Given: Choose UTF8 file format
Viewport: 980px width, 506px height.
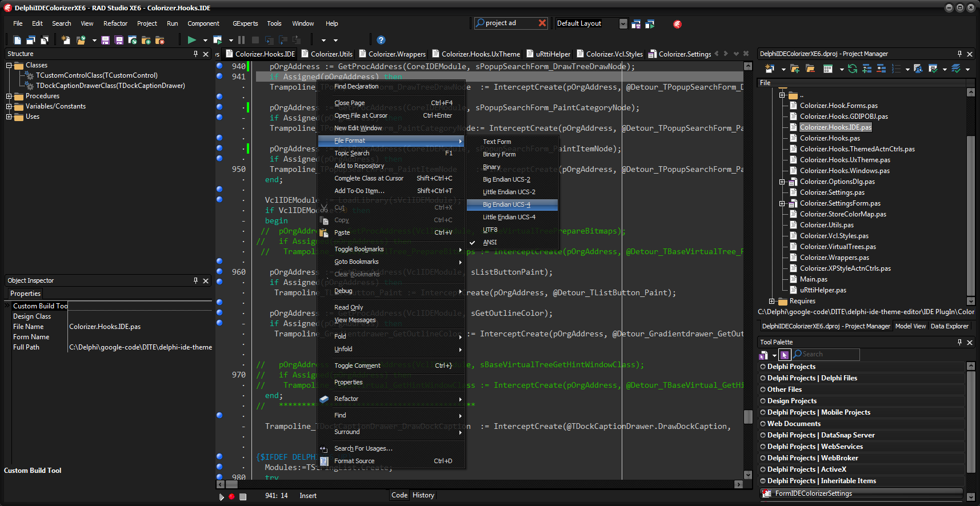Looking at the screenshot, I should (512, 230).
